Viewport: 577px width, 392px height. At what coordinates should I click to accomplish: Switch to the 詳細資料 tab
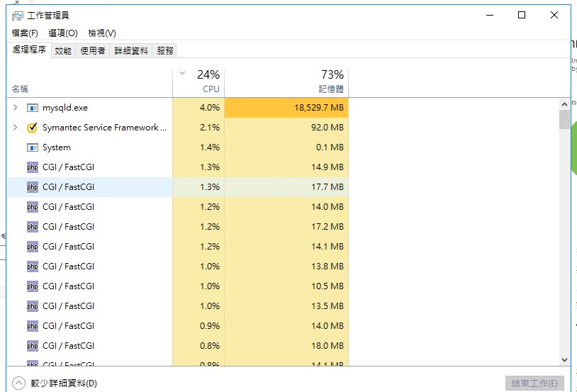click(131, 50)
